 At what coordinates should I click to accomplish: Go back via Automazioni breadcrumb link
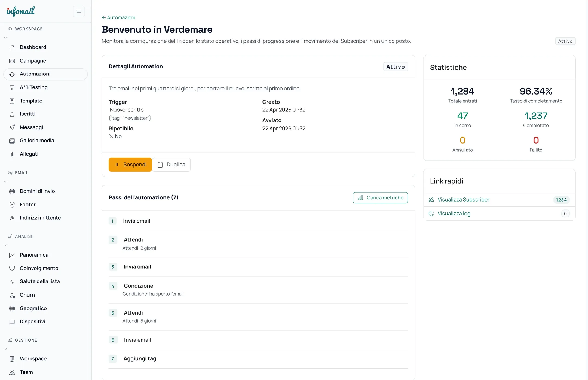click(x=118, y=17)
